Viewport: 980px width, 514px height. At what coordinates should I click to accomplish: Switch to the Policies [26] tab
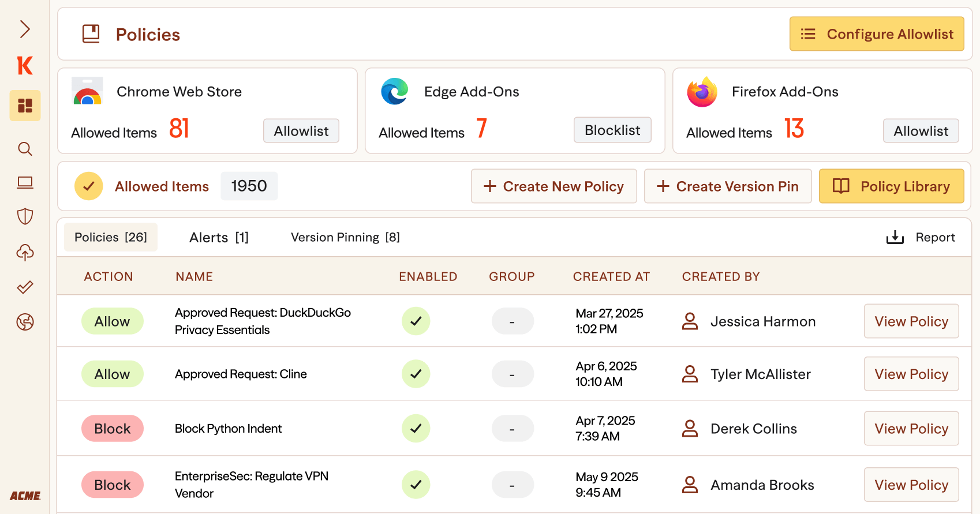pyautogui.click(x=111, y=237)
